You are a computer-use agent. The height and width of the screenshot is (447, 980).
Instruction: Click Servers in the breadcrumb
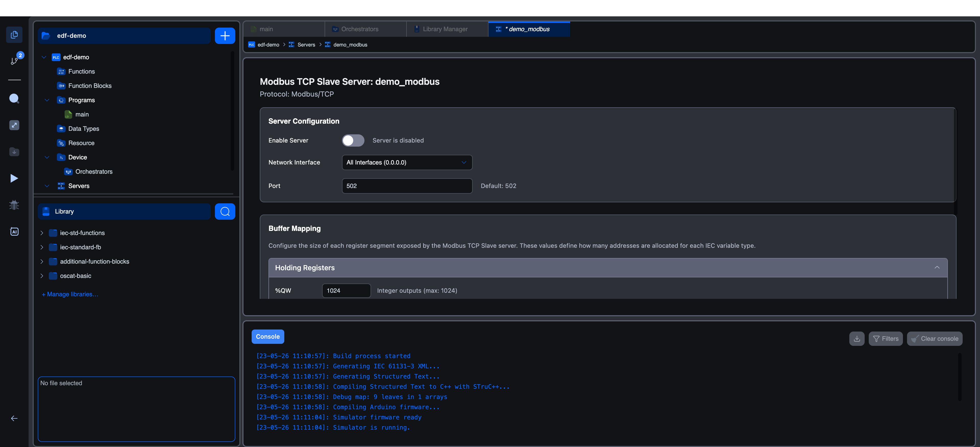pyautogui.click(x=306, y=44)
